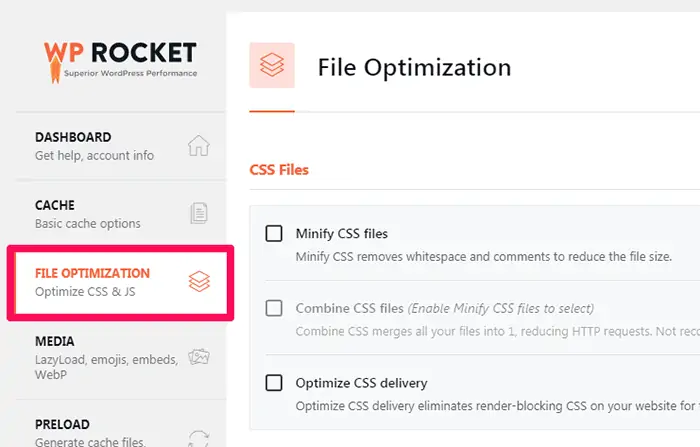Click the File Optimization layers sidebar icon
Viewport: 700px width, 447px height.
199,282
